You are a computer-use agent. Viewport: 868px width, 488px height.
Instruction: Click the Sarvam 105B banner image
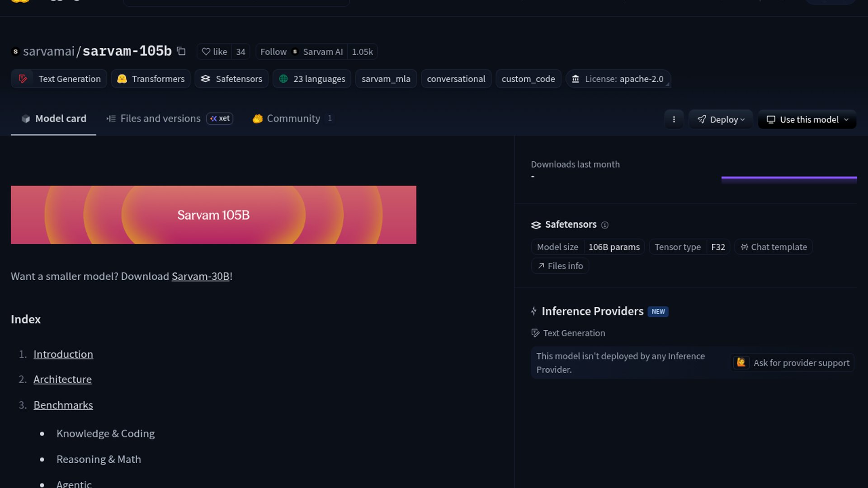coord(213,215)
